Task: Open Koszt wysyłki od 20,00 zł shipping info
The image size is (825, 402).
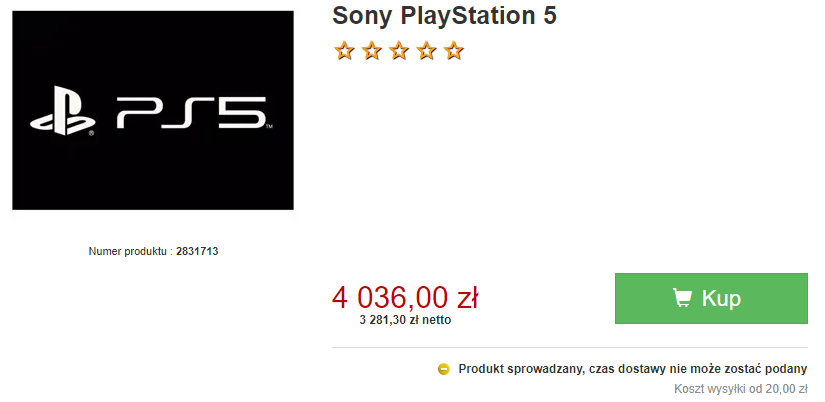Action: 741,389
